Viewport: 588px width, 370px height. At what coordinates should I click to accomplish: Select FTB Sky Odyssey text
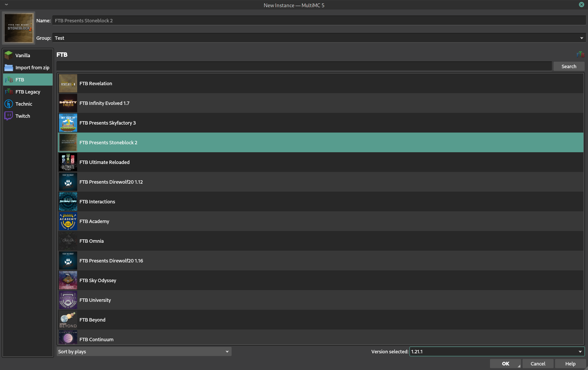(98, 280)
